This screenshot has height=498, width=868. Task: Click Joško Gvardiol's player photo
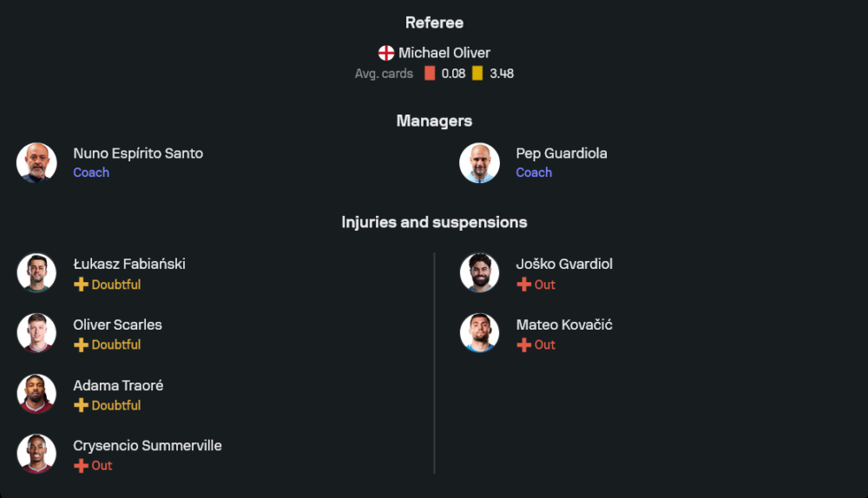click(x=479, y=272)
